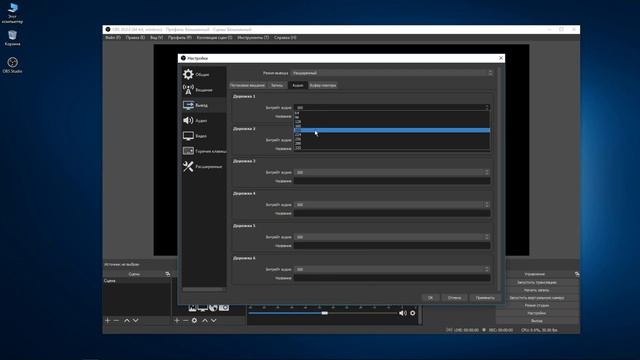Click Controls dock pop-out icon
This screenshot has width=640, height=360.
577,274
